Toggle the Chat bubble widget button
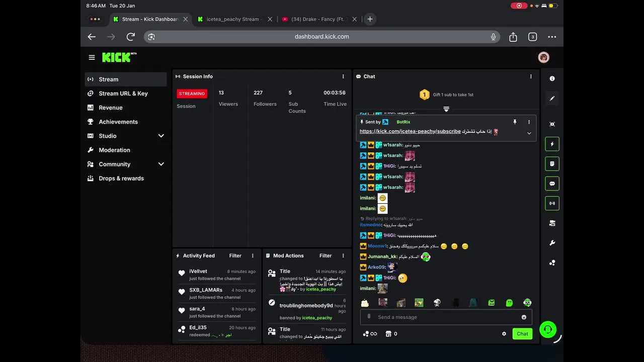Image resolution: width=644 pixels, height=362 pixels. pyautogui.click(x=552, y=184)
